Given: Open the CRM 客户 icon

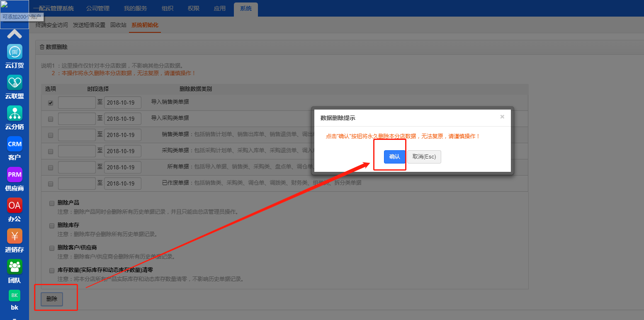Looking at the screenshot, I should pyautogui.click(x=15, y=144).
